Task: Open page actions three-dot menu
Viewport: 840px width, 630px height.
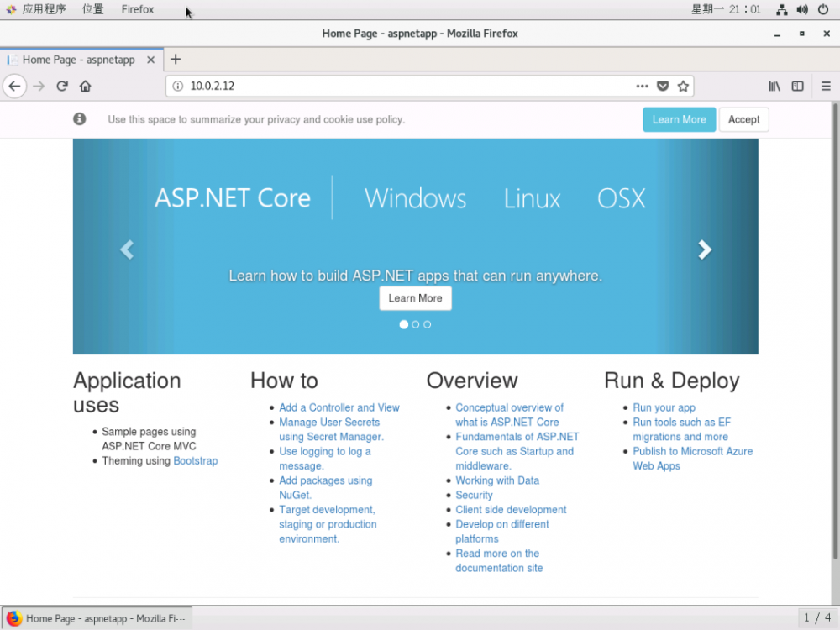Action: coord(642,87)
